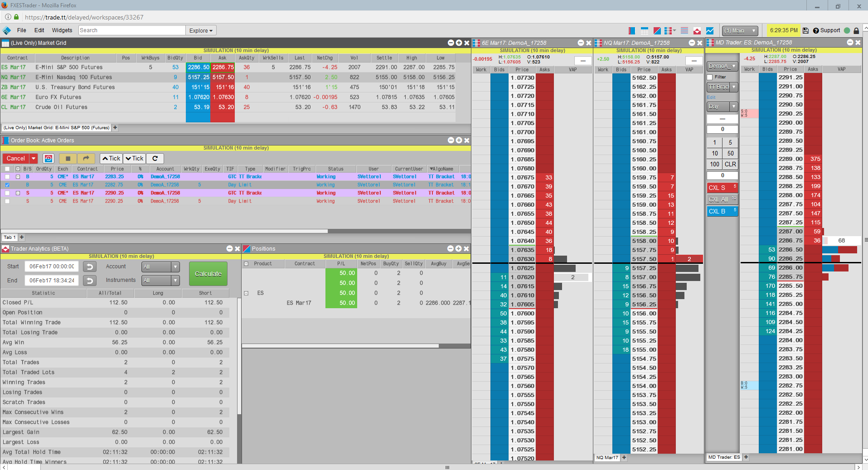
Task: Click CXL B to cancel buy orders
Action: [x=723, y=211]
